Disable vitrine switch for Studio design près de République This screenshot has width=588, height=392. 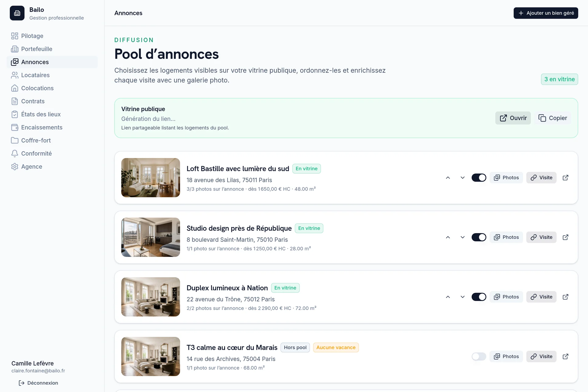479,237
